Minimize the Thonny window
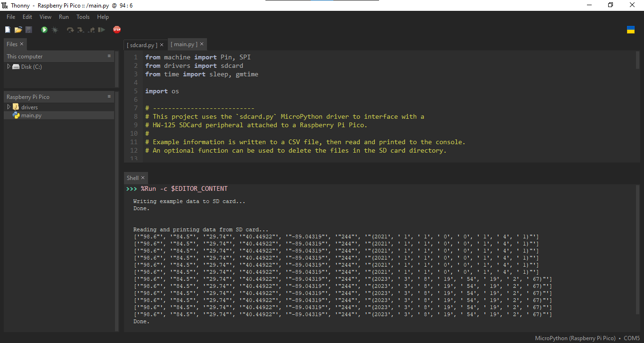Screen dimensions: 644x343 tap(589, 5)
